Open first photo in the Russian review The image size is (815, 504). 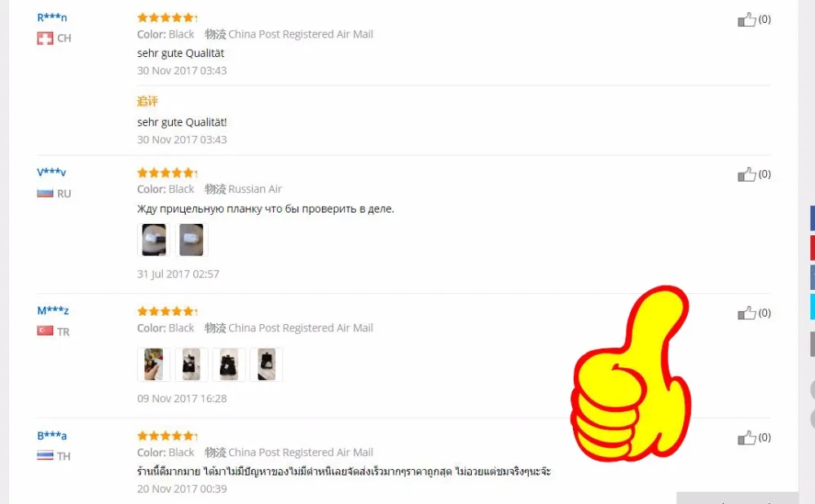coord(154,240)
